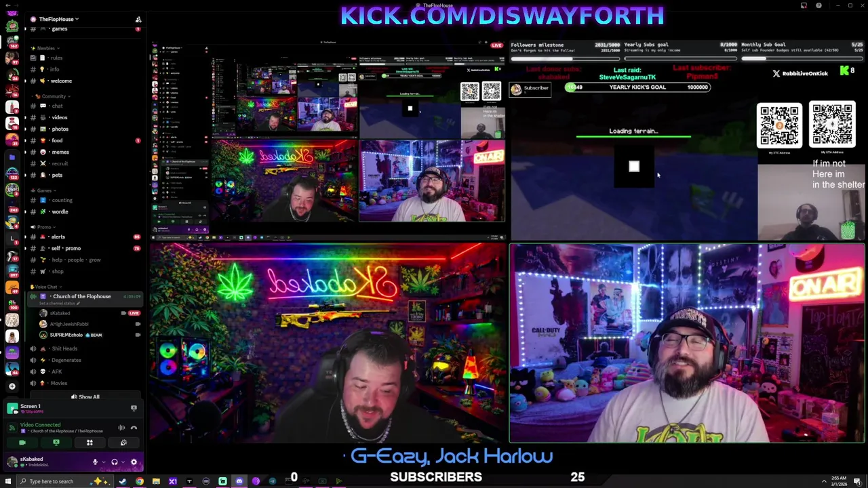The image size is (868, 488).
Task: Click the Show All button
Action: click(x=85, y=396)
